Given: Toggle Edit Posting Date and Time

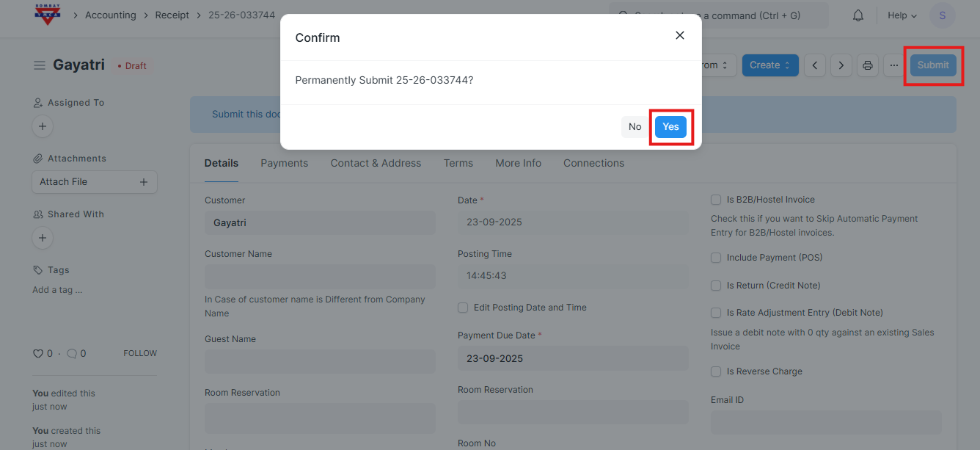Looking at the screenshot, I should click(x=463, y=308).
